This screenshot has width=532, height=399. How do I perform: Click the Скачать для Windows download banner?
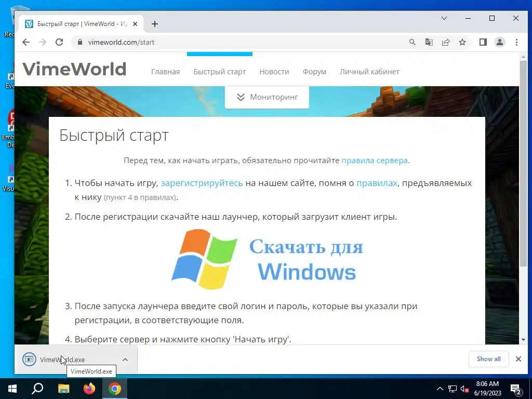coord(267,259)
